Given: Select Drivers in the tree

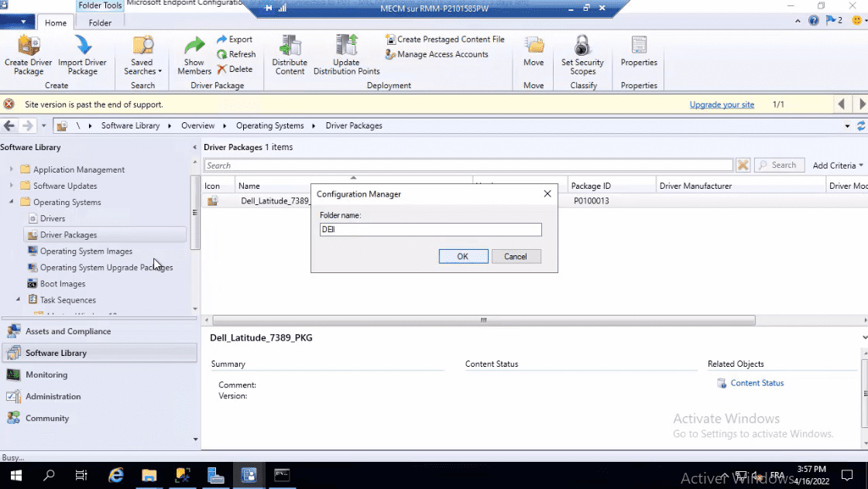Looking at the screenshot, I should 52,218.
